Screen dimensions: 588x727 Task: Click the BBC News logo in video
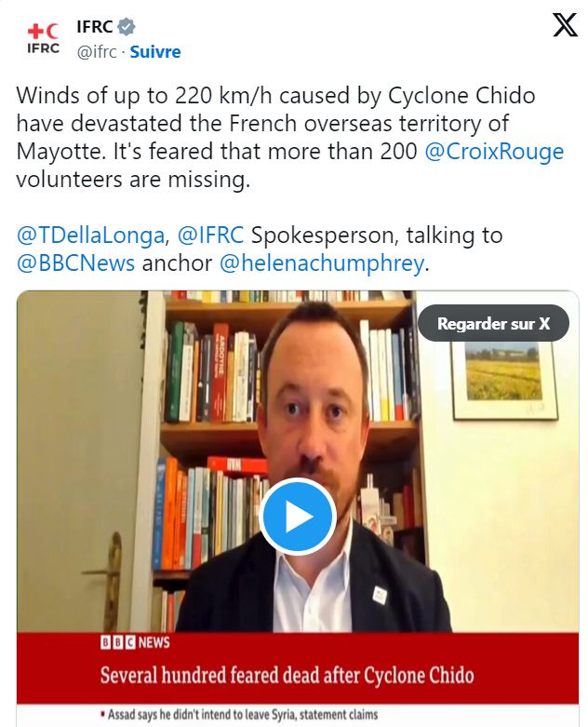click(135, 642)
